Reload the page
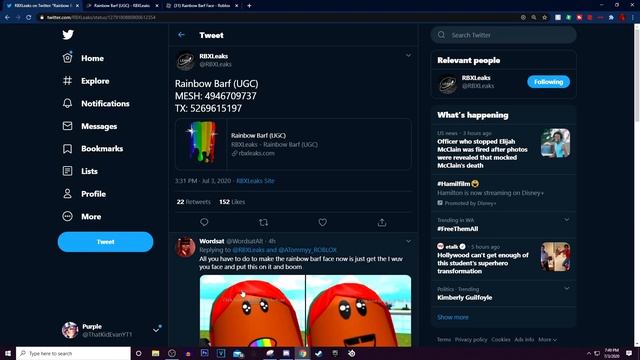The height and width of the screenshot is (360, 640). (x=29, y=18)
